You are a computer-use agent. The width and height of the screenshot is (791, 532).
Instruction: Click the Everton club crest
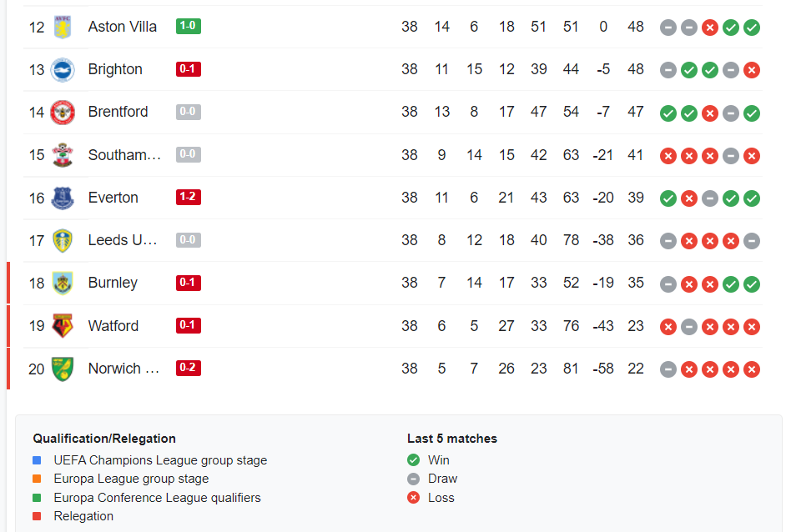63,198
